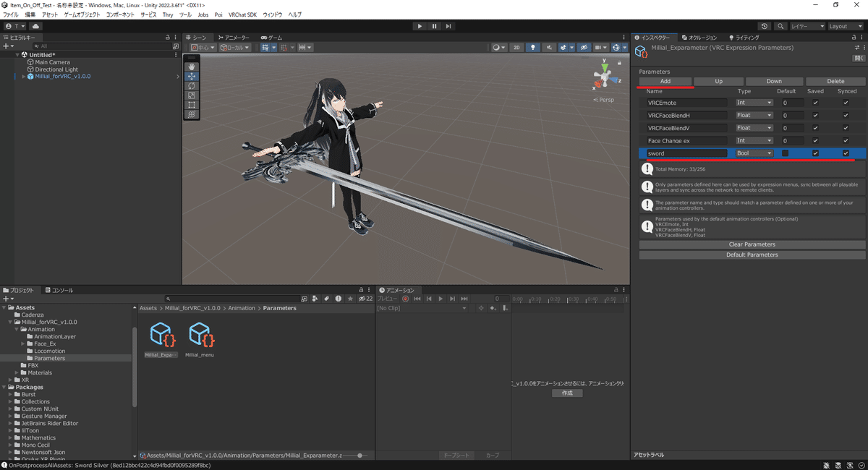Click the Play button in top toolbar

[x=420, y=26]
